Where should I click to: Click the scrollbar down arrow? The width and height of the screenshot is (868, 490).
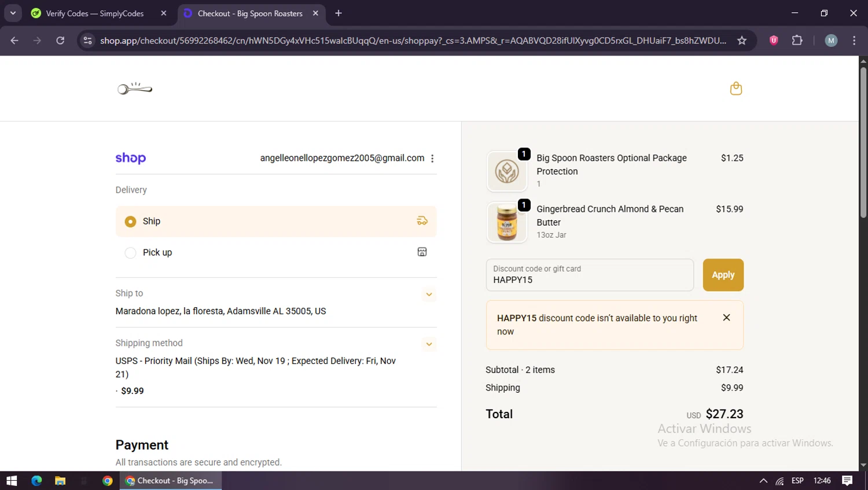tap(863, 465)
